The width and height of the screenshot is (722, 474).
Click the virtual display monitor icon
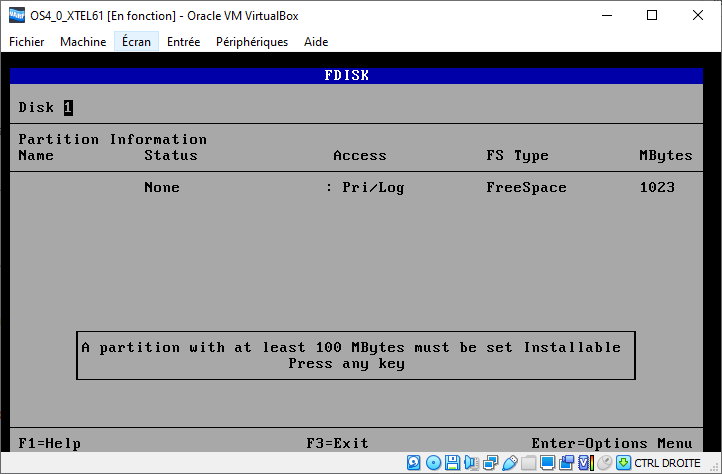pyautogui.click(x=547, y=463)
